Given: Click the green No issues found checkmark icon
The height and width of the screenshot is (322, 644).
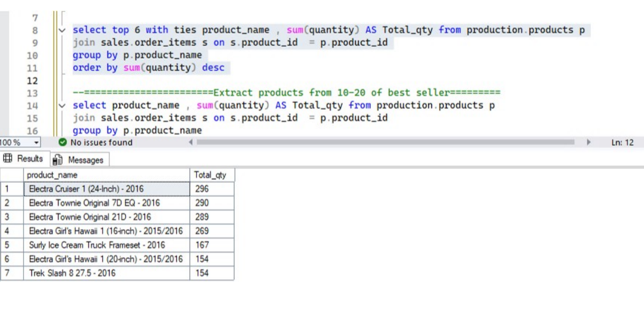Looking at the screenshot, I should click(62, 143).
